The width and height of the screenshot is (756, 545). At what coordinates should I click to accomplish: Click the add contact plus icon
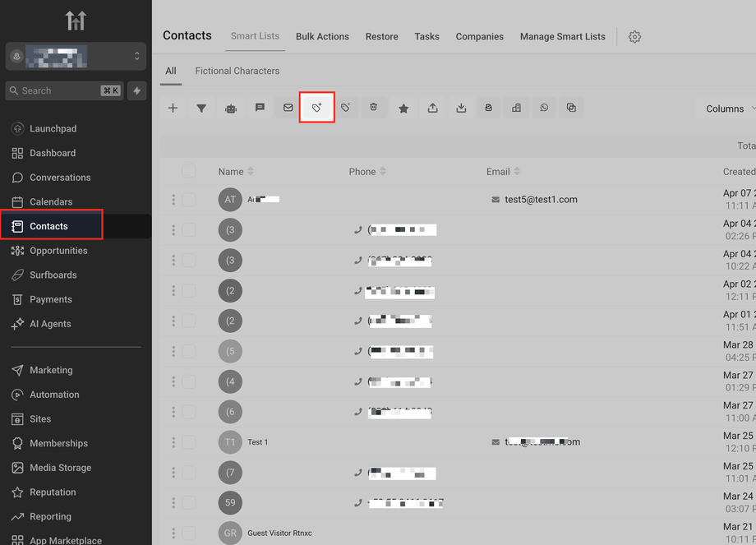pos(173,108)
